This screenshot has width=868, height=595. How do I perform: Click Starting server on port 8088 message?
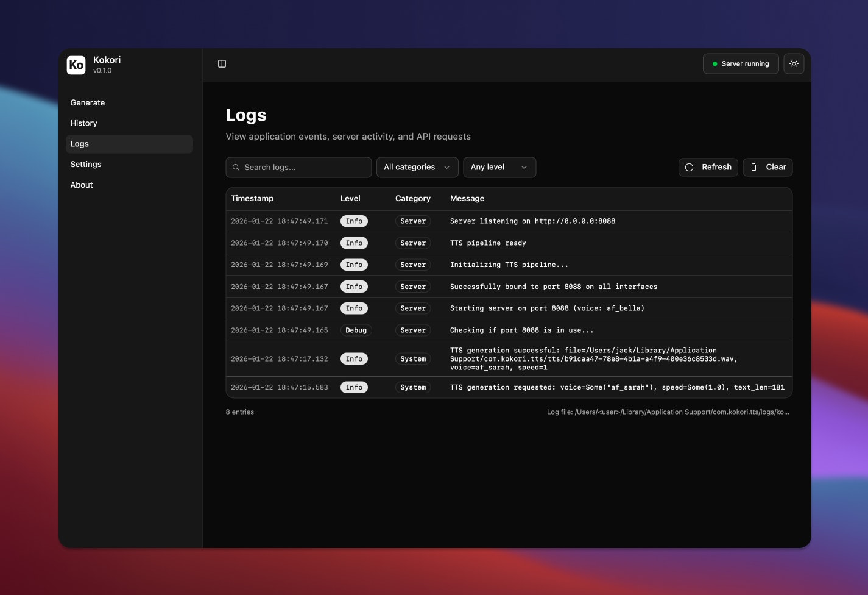click(x=547, y=308)
